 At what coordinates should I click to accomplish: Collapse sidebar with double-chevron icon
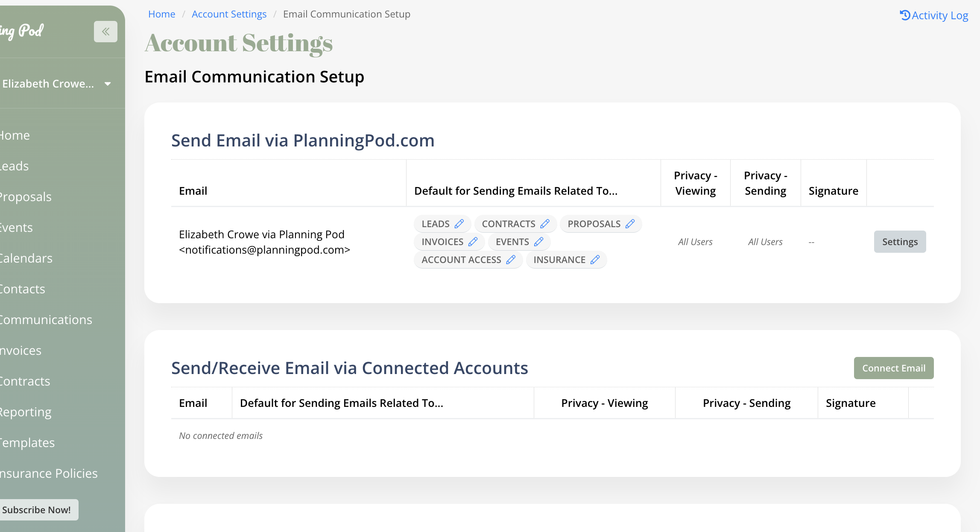[105, 32]
